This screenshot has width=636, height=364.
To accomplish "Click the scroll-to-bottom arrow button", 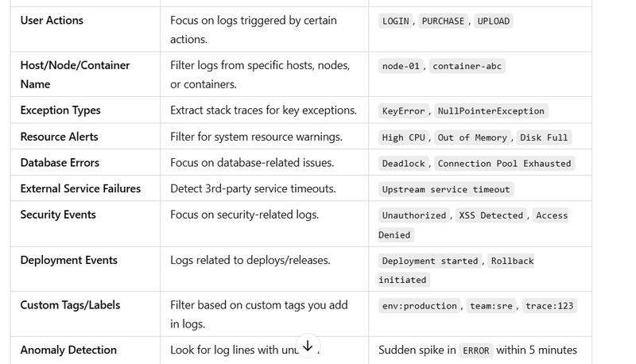I will tap(308, 346).
